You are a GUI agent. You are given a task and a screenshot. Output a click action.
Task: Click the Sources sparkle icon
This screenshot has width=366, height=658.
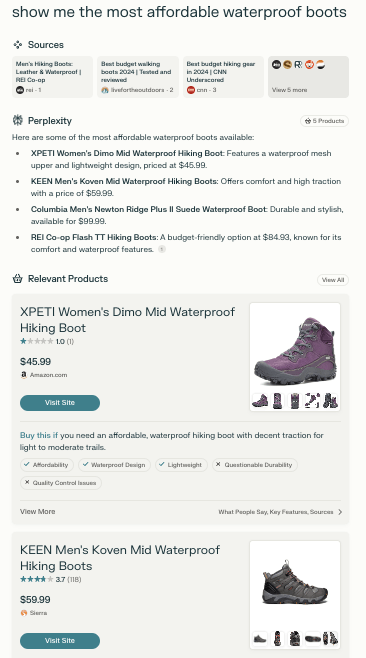[17, 44]
